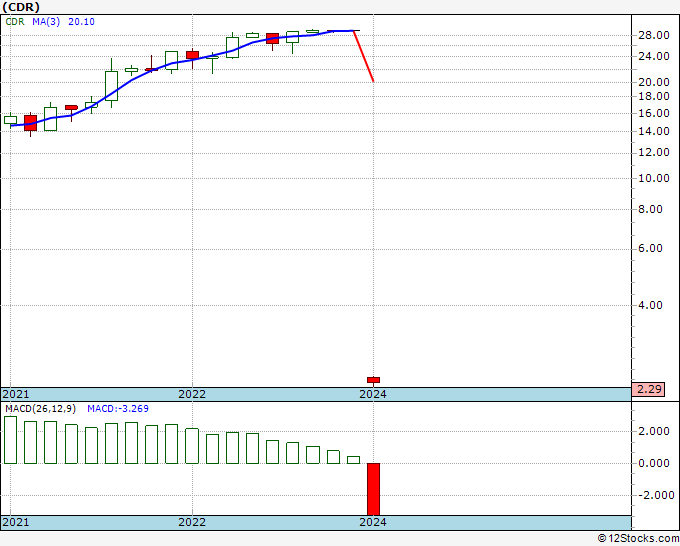
Task: Click the (CDR) chart title
Action: pos(21,7)
